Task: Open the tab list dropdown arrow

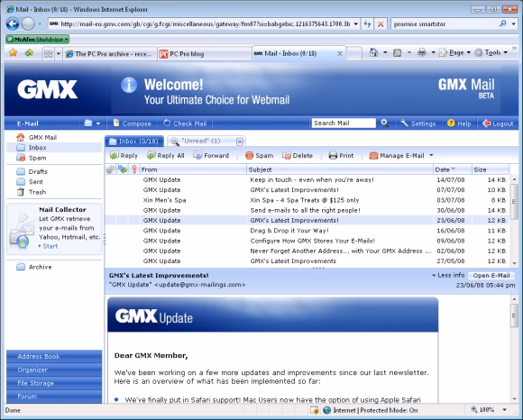Action: (59, 54)
